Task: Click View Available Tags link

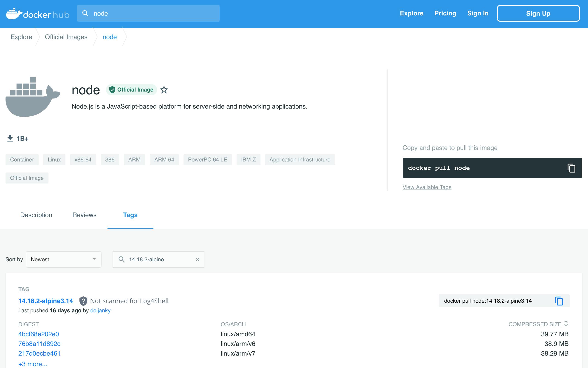Action: pyautogui.click(x=427, y=187)
